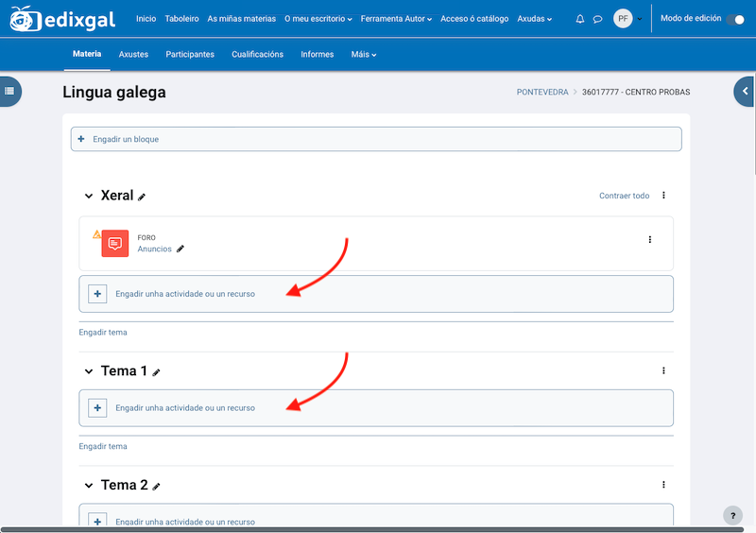Click Contraer todo link
Viewport: 756px width, 533px height.
tap(624, 196)
